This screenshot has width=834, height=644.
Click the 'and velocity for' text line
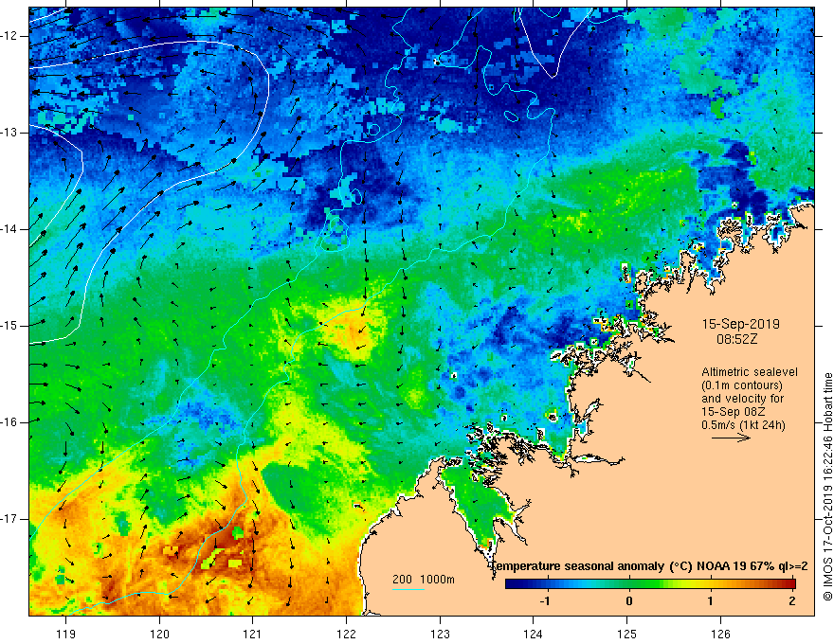[x=742, y=399]
